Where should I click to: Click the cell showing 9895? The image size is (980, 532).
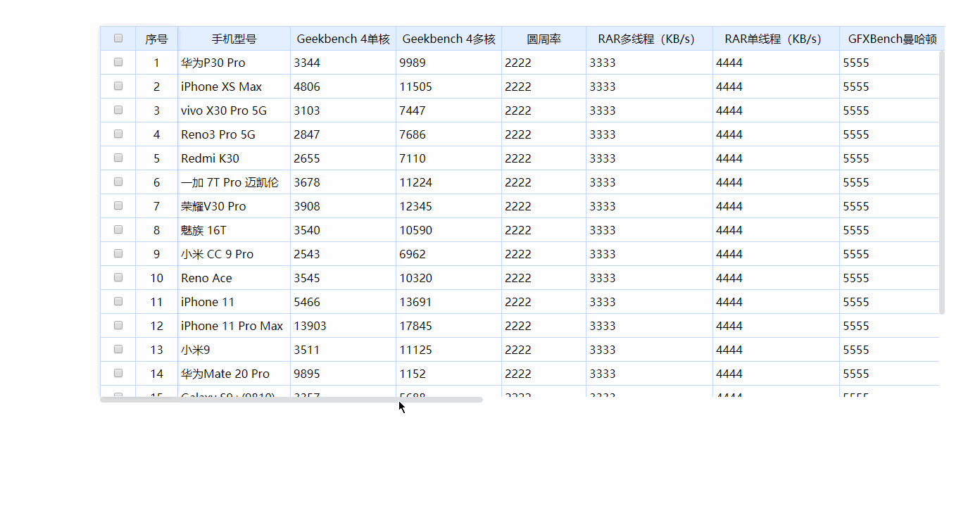(x=343, y=374)
